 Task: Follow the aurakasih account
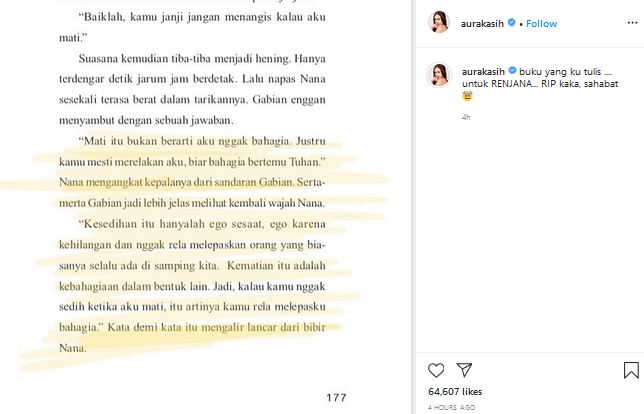(x=541, y=24)
